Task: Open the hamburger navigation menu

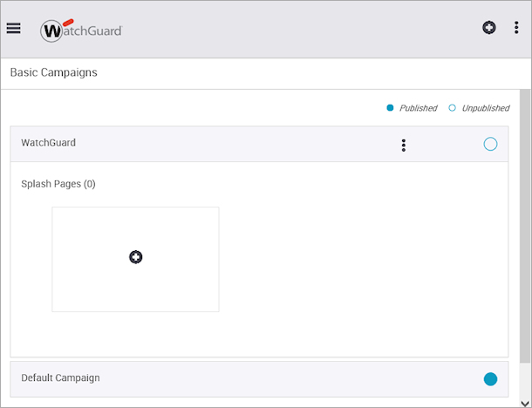Action: [14, 28]
